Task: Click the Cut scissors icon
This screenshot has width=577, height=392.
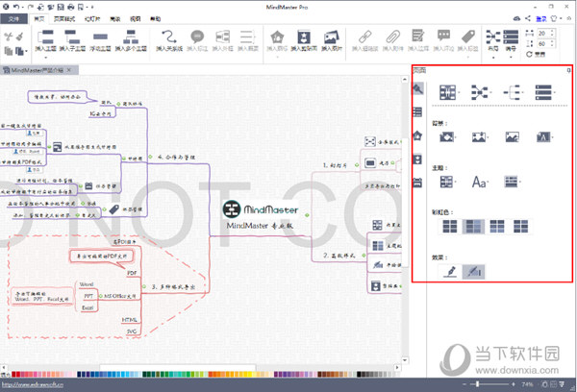Action: click(x=8, y=37)
